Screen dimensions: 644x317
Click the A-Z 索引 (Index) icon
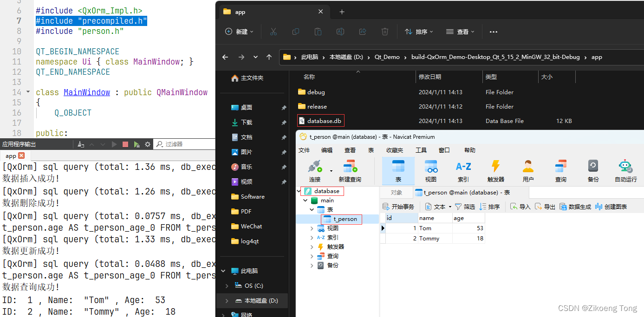[x=463, y=169]
